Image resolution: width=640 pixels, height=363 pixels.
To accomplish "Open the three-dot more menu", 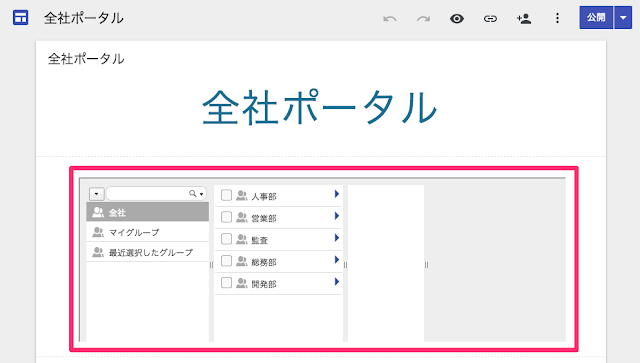I will (x=557, y=18).
